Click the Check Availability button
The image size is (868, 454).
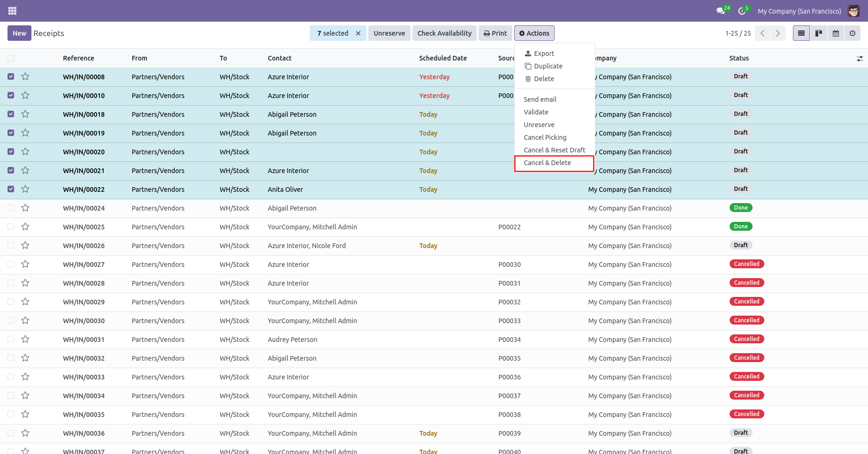(444, 33)
